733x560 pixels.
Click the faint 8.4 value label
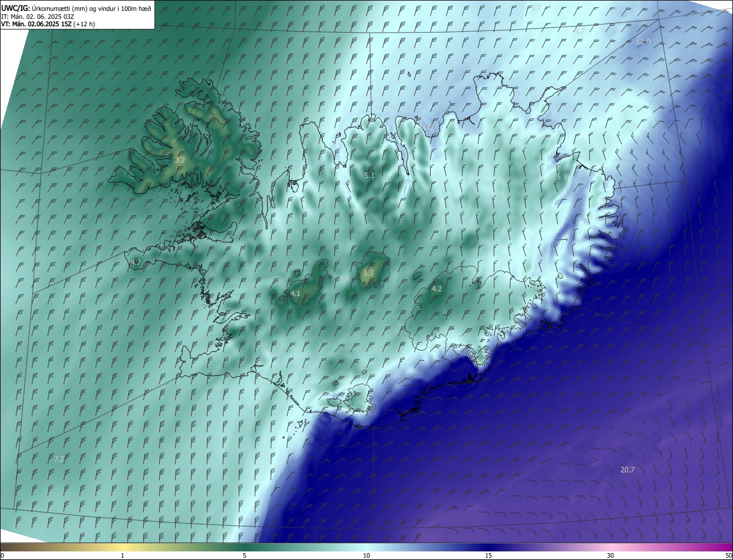[344, 278]
